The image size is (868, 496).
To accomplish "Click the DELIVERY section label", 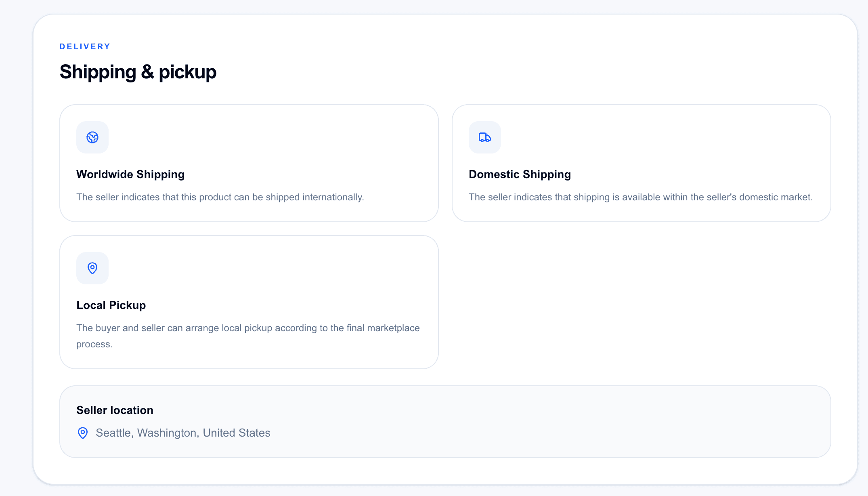I will click(85, 46).
